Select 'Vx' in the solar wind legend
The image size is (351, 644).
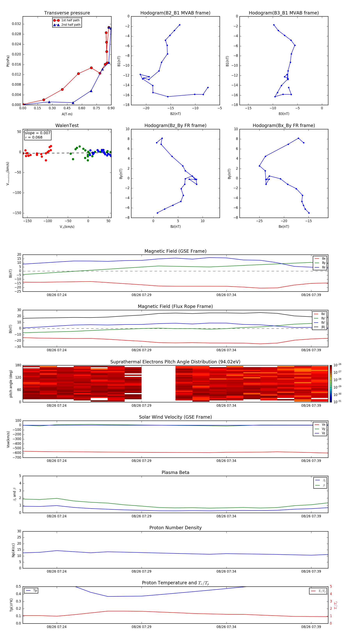[x=320, y=425]
